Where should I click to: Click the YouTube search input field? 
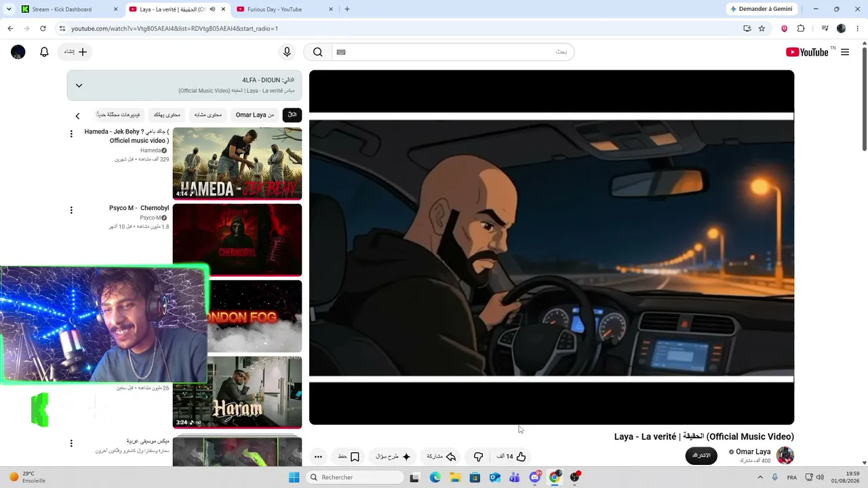coord(453,52)
